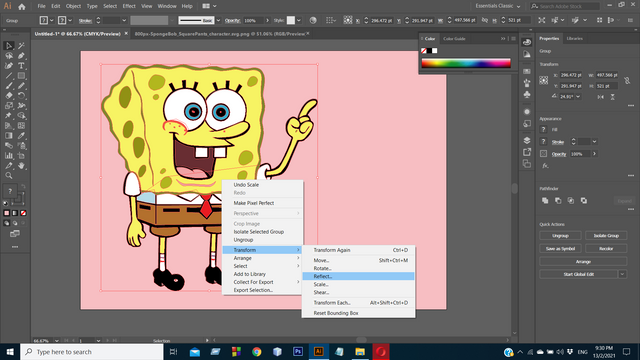Open rotation angle dropdown in Properties
Screen dimensions: 640x360
coord(578,97)
